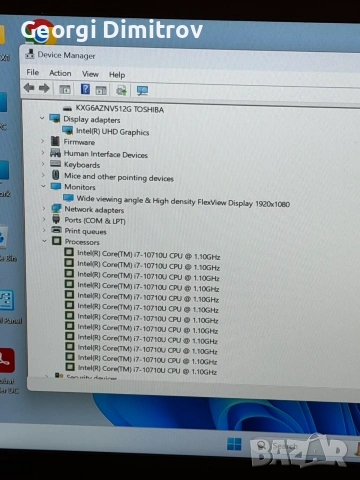Click the Forward arrow toolbar icon

point(44,88)
